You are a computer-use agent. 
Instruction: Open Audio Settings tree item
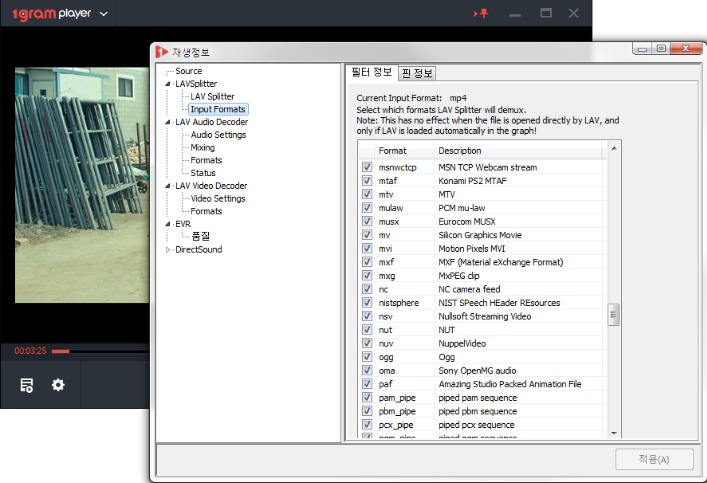[x=218, y=135]
